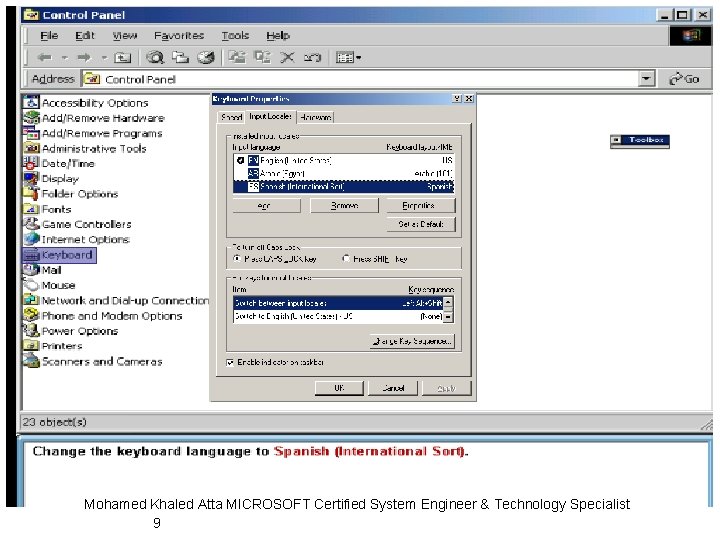Click the Properties button in Keyboard Properties
Image resolution: width=720 pixels, height=540 pixels.
point(421,206)
